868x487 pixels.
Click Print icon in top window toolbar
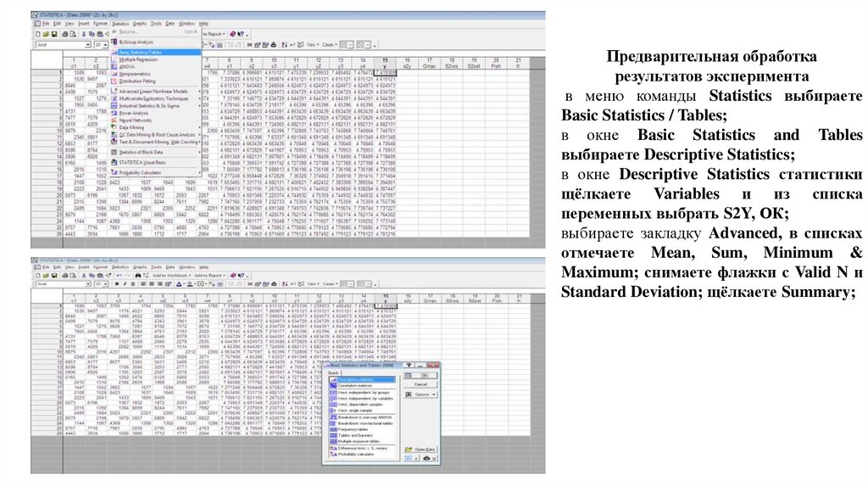pyautogui.click(x=64, y=34)
